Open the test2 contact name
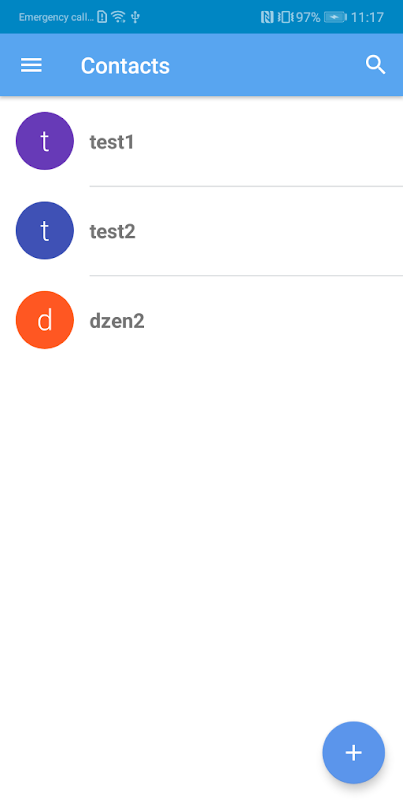 tap(112, 231)
